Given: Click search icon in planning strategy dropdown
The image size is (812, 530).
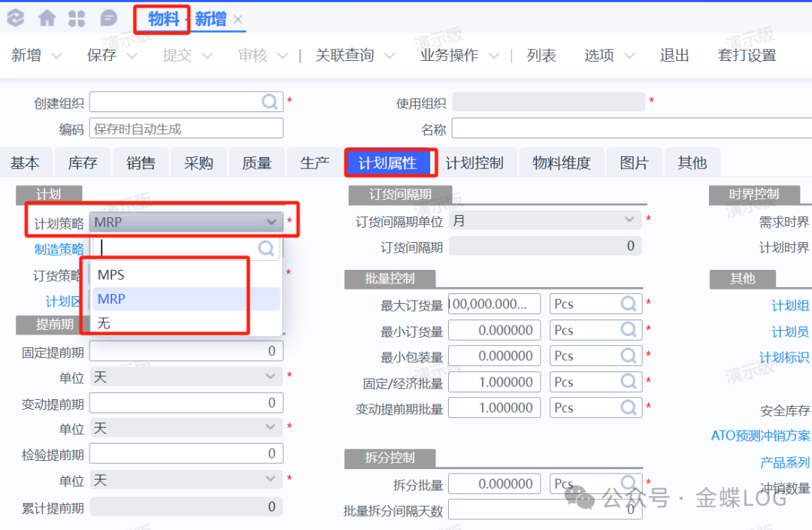Looking at the screenshot, I should point(266,247).
